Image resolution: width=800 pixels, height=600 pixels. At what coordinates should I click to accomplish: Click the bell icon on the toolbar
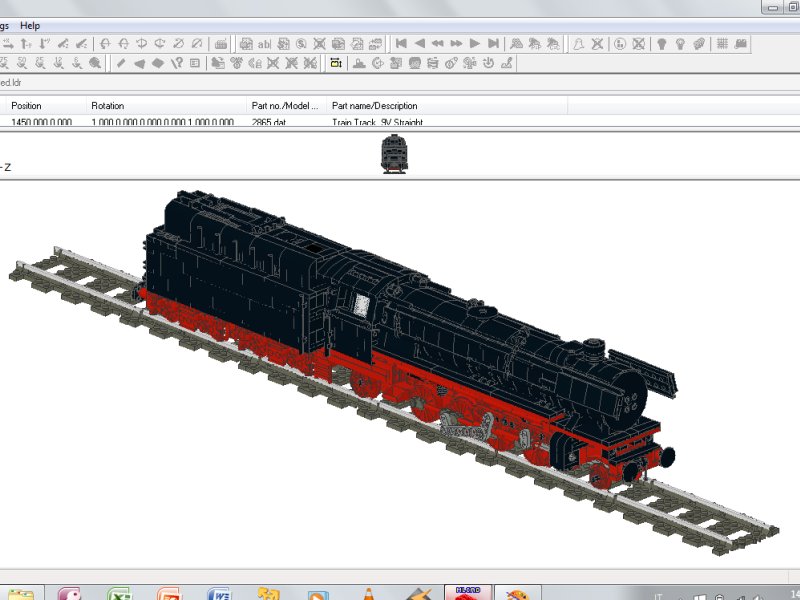[577, 42]
